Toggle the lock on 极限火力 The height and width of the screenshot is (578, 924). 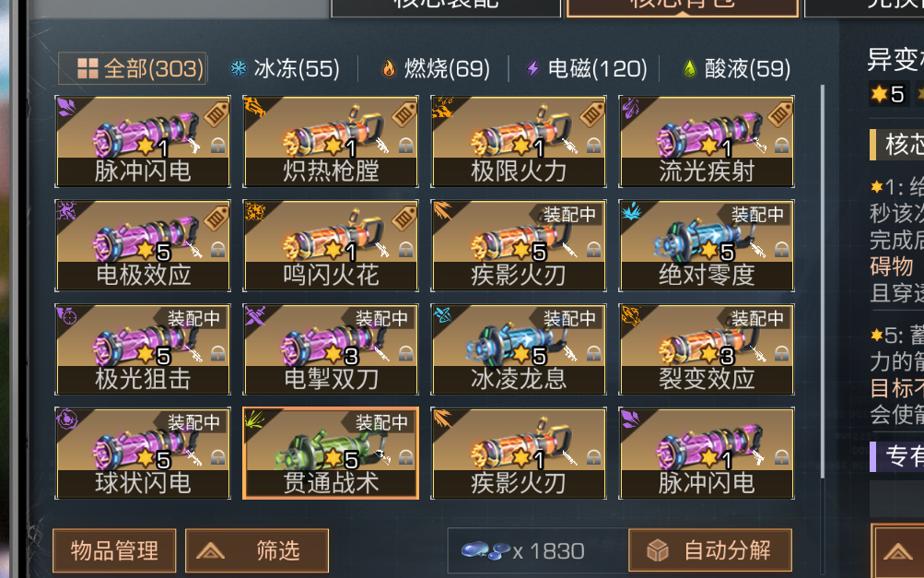click(x=593, y=146)
